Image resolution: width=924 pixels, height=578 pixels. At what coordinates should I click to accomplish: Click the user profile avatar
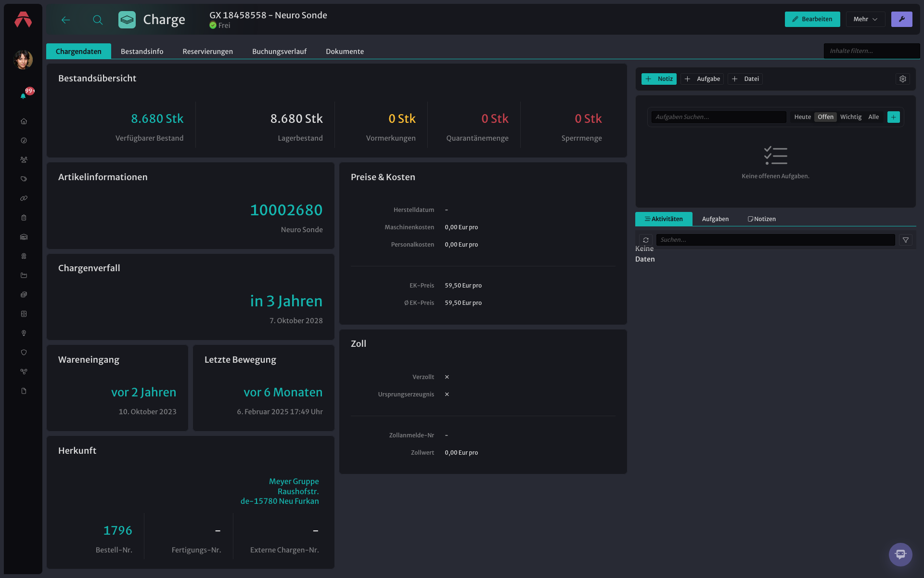click(x=23, y=60)
